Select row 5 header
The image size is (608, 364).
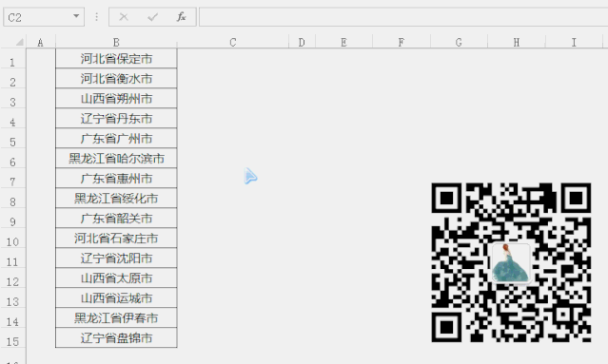[12, 139]
